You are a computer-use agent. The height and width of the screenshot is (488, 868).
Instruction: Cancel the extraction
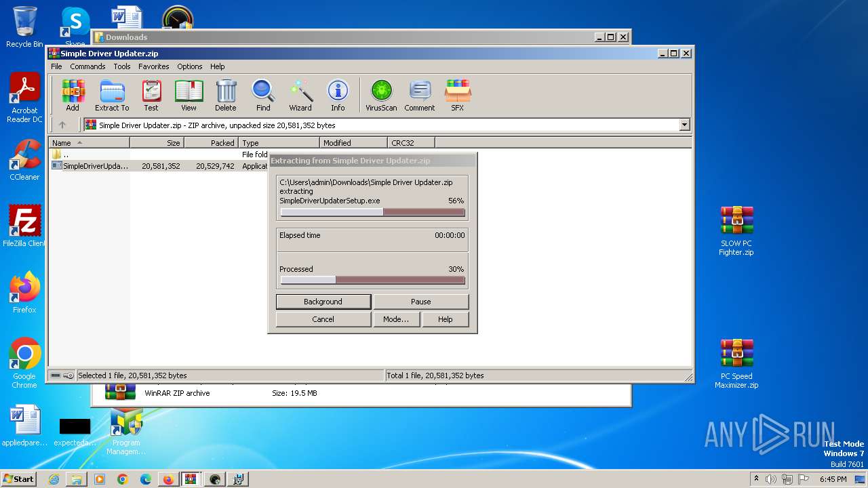(x=323, y=319)
